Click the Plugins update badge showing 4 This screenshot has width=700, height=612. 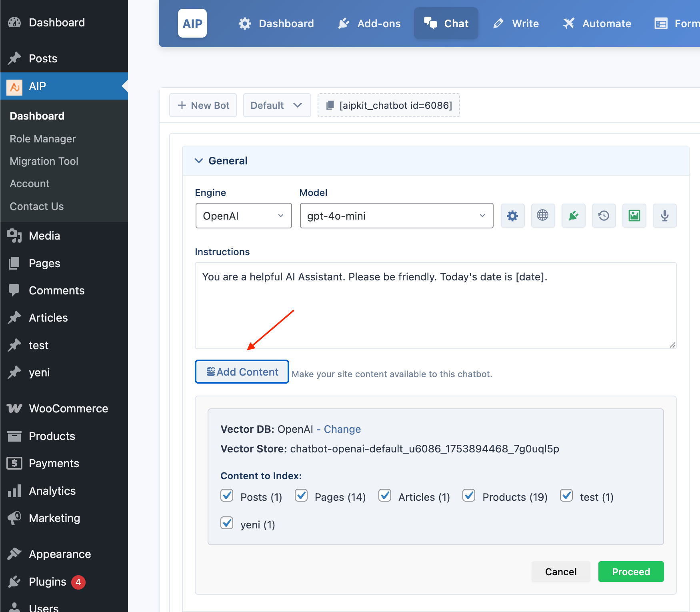(78, 582)
